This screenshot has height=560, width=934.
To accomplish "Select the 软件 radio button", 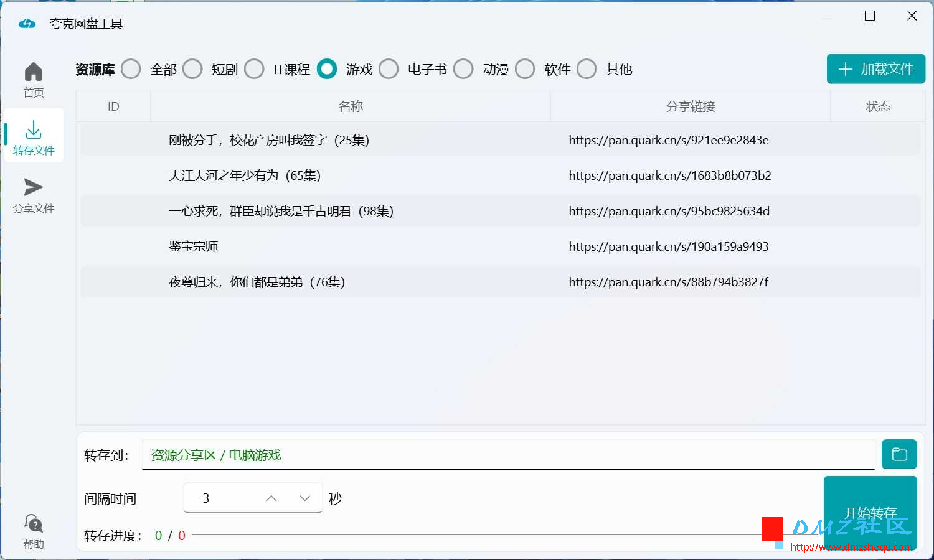I will point(525,69).
